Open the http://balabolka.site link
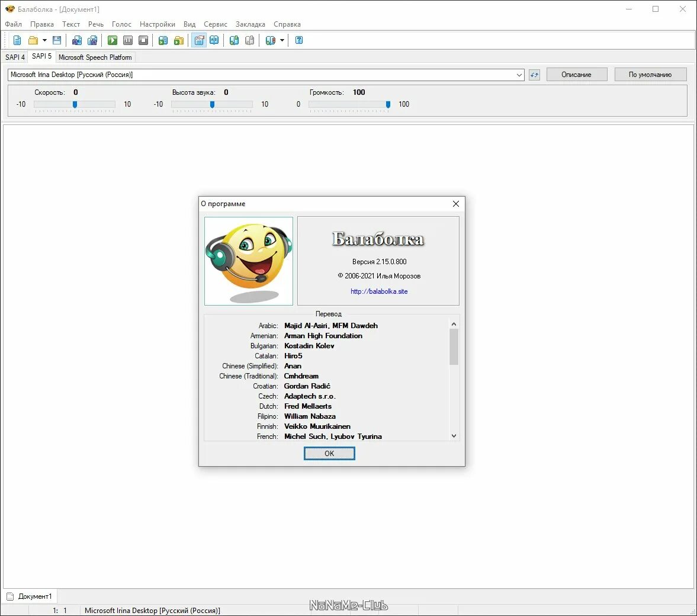 coord(379,291)
